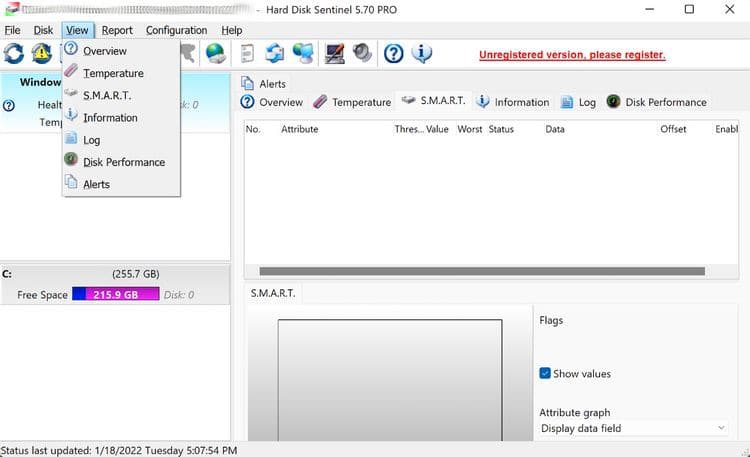Image resolution: width=750 pixels, height=457 pixels.
Task: Click the Refresh toolbar icon
Action: [14, 54]
